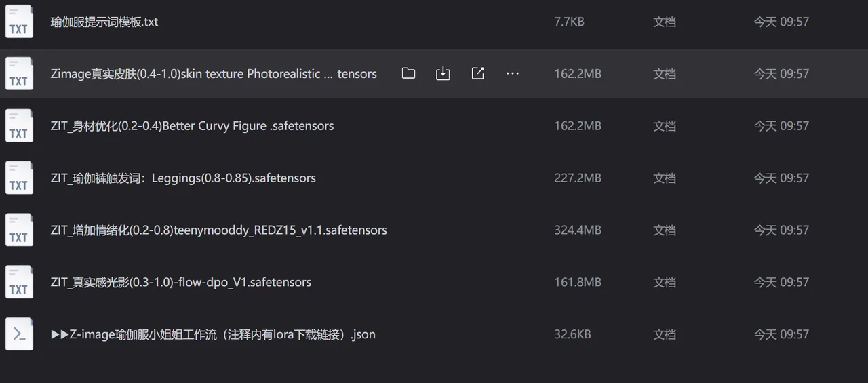Select ZIT_增加情绪化 teenymooddy file name
This screenshot has width=868, height=383.
[x=218, y=230]
